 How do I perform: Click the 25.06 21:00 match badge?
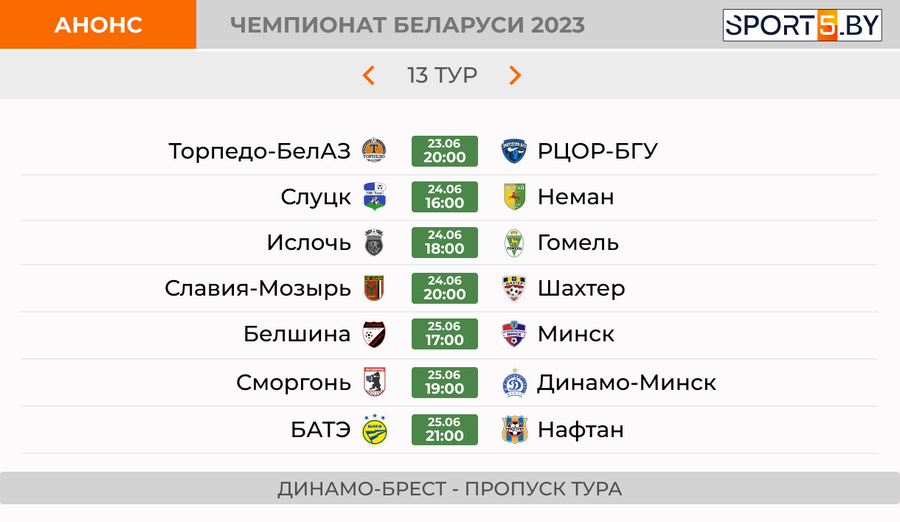[444, 430]
